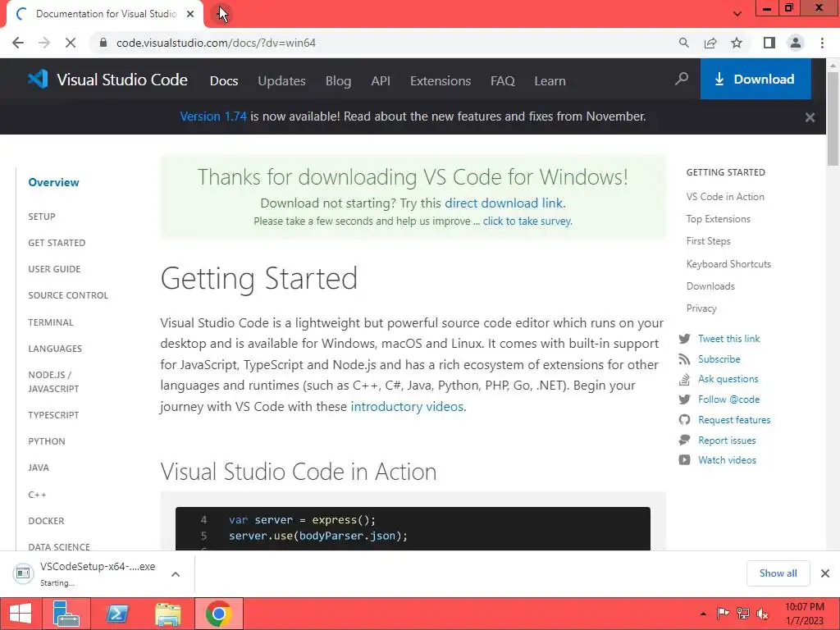840x630 pixels.
Task: Stop page loading with the X button
Action: click(71, 43)
